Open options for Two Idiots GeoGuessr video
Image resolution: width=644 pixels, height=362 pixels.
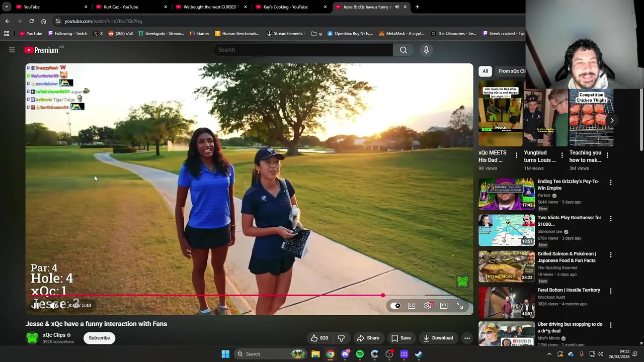pos(611,219)
